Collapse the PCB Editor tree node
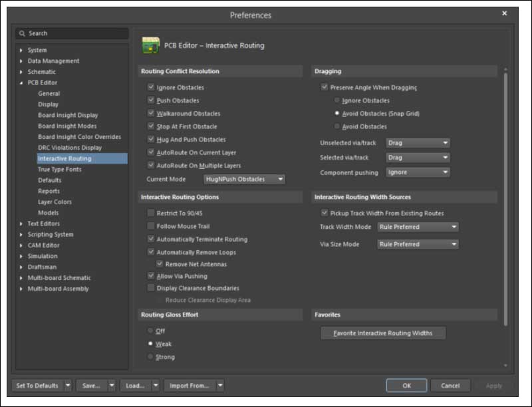 (21, 83)
